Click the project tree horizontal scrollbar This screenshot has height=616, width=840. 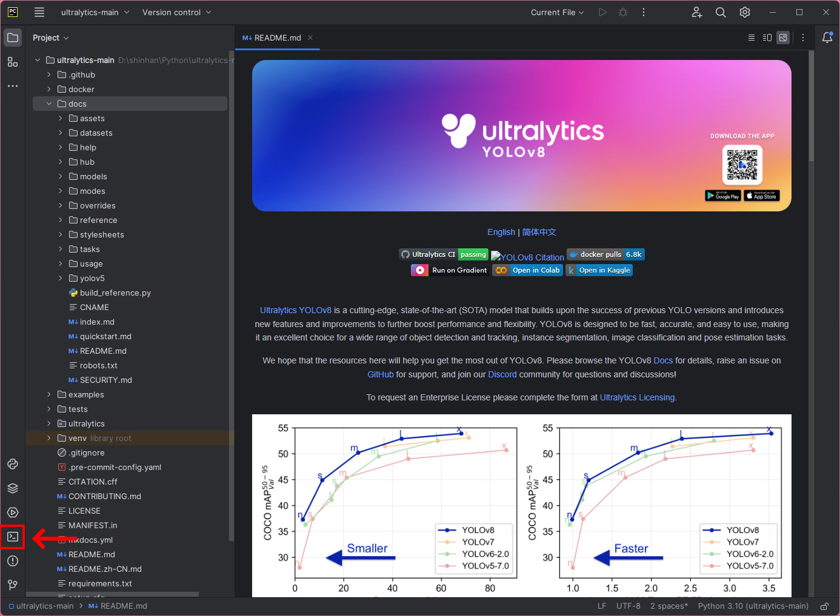(x=112, y=594)
